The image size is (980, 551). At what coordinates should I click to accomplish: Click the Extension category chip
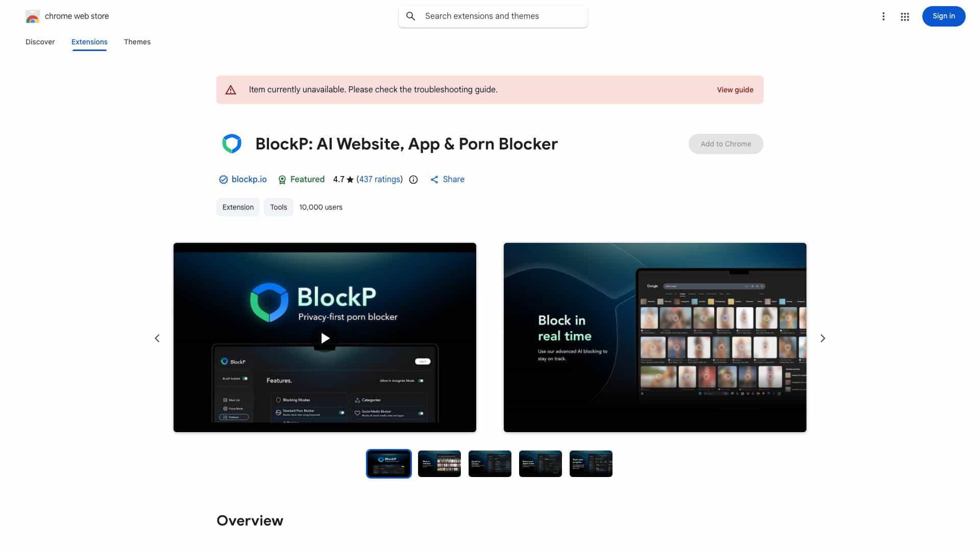tap(238, 207)
